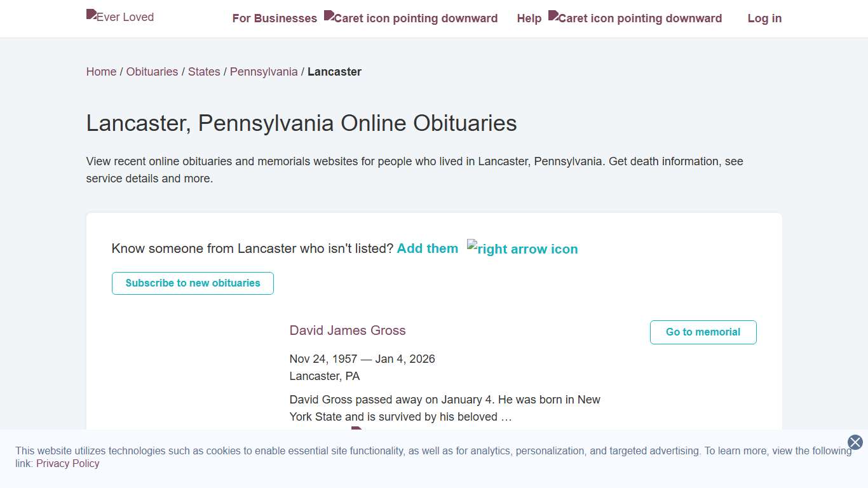This screenshot has width=868, height=488.
Task: Expand the Help caret dropdown
Action: point(635,18)
